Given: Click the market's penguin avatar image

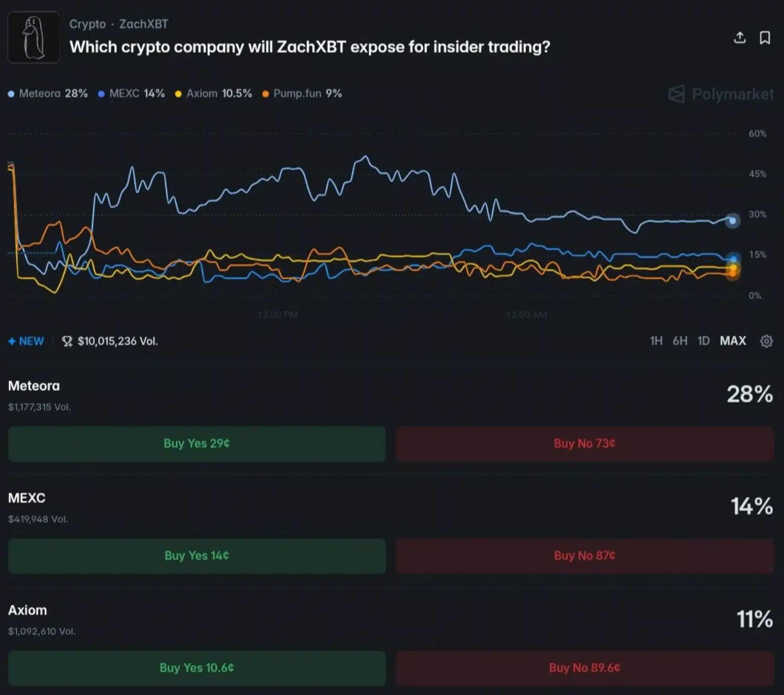Looking at the screenshot, I should tap(34, 37).
